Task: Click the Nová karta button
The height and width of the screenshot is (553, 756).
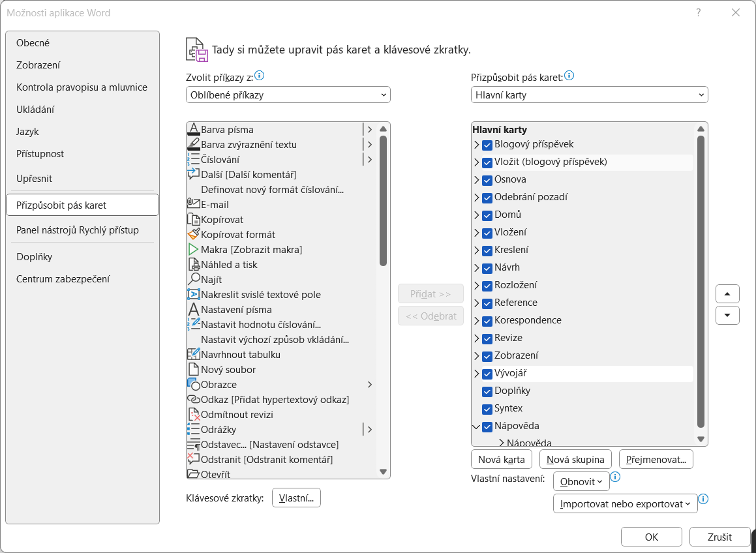Action: click(x=501, y=459)
